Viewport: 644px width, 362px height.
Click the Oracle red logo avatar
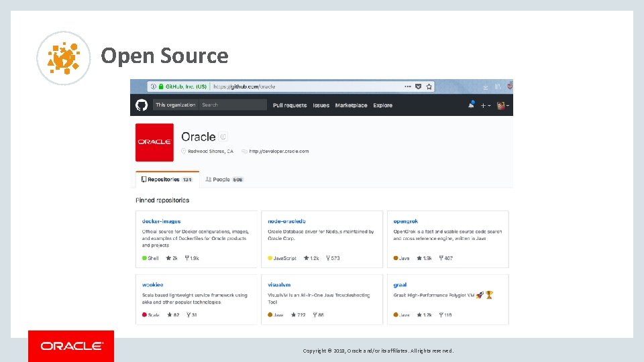[154, 142]
